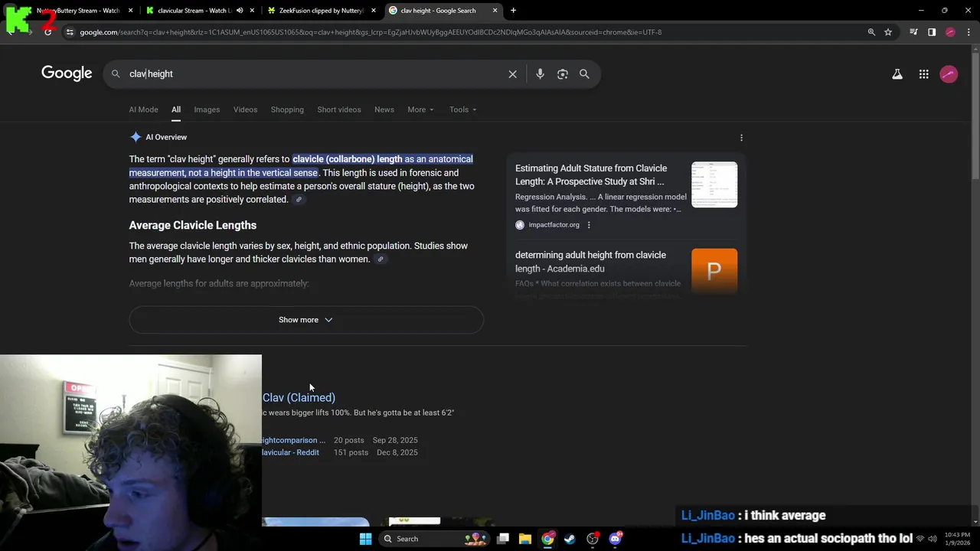Select the All results tab
The height and width of the screenshot is (551, 980).
click(176, 109)
